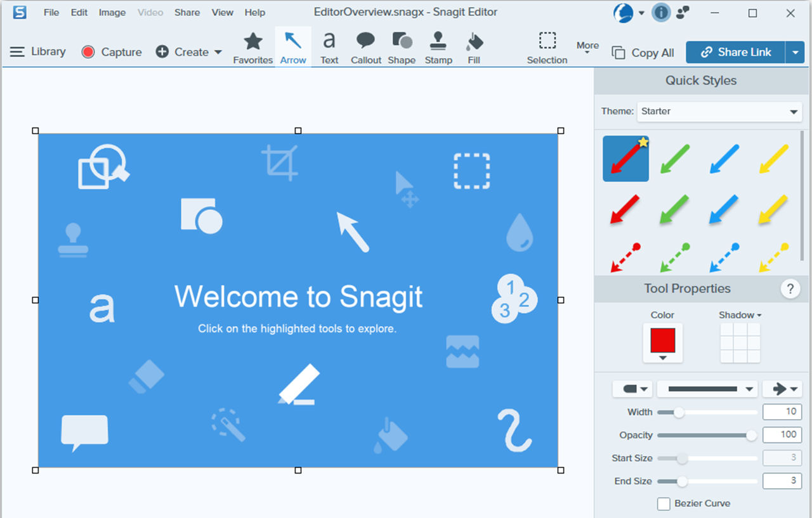812x518 pixels.
Task: Click the red Capture button
Action: point(112,52)
